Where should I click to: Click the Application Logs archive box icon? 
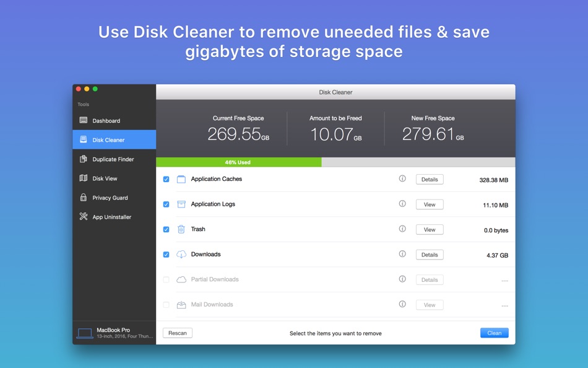(x=181, y=204)
